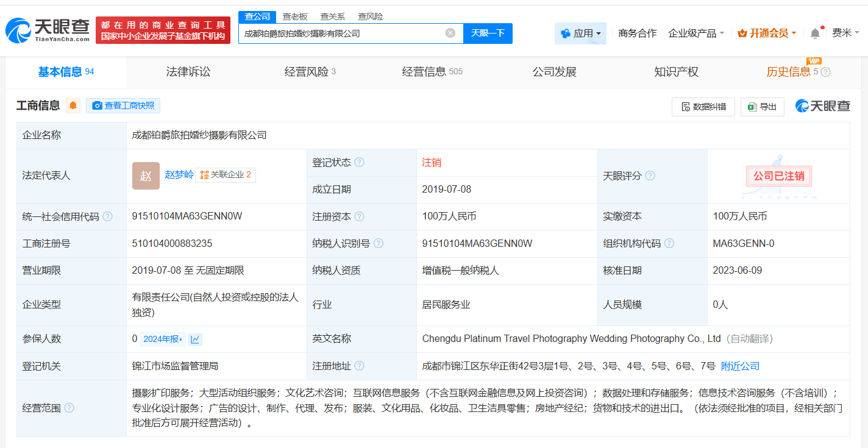The image size is (868, 448).
Task: Clear the search box with the X icon
Action: pyautogui.click(x=450, y=33)
